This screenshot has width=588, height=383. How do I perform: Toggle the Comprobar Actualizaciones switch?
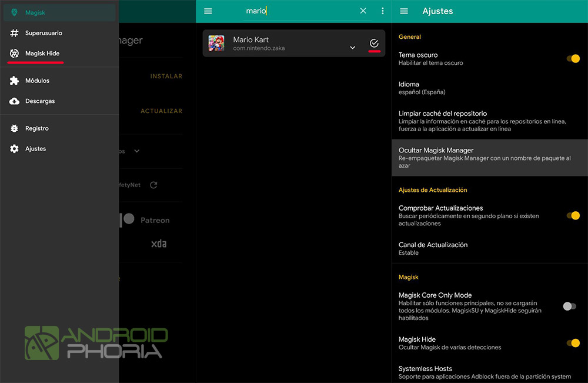pyautogui.click(x=573, y=215)
